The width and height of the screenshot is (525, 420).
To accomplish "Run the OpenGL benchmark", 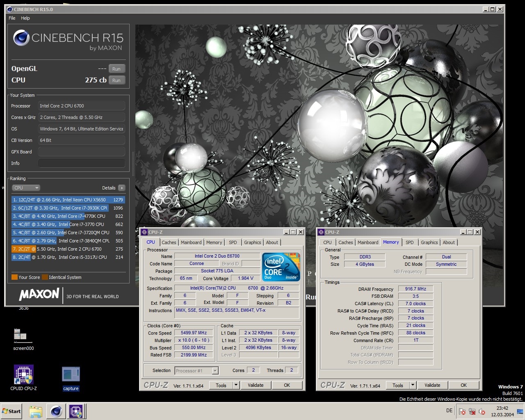I will click(116, 69).
